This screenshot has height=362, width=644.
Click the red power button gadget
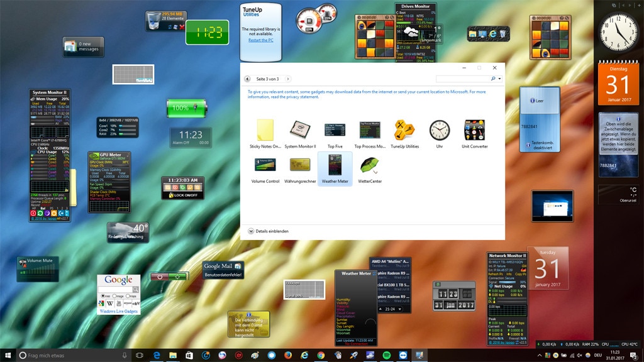click(160, 277)
